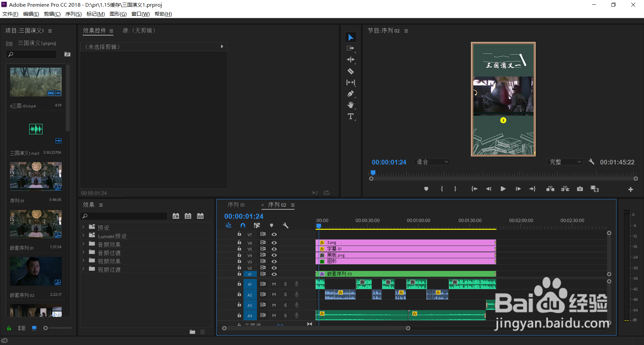Screen dimensions: 644x345
Task: Toggle lock on track V5
Action: pos(239,249)
